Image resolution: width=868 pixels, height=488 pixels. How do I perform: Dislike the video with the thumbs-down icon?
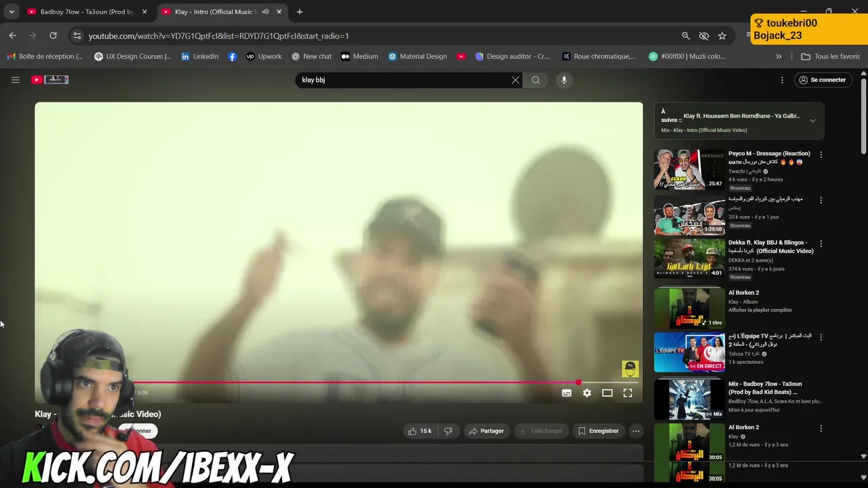pyautogui.click(x=448, y=431)
